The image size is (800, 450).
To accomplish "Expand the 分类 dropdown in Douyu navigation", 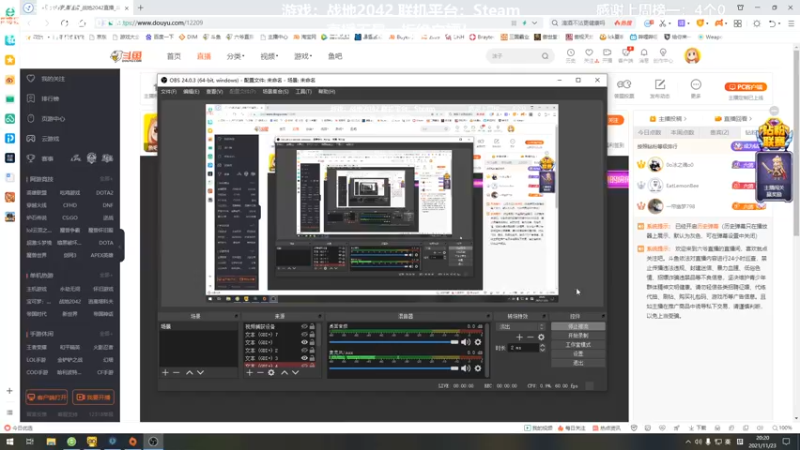I will tap(235, 56).
